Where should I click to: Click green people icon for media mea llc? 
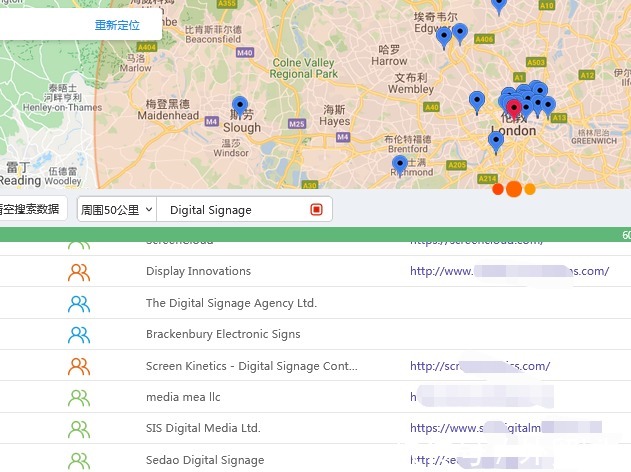tap(79, 398)
